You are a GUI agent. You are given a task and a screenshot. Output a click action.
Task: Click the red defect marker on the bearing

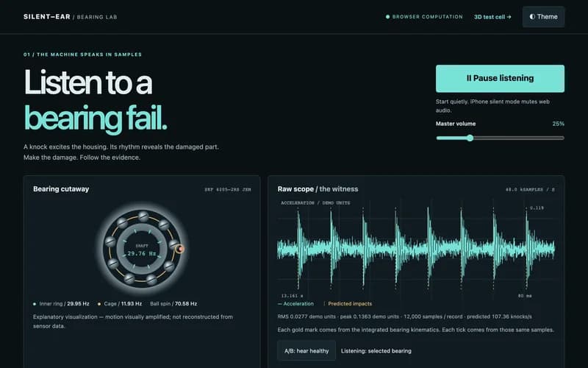tap(180, 249)
